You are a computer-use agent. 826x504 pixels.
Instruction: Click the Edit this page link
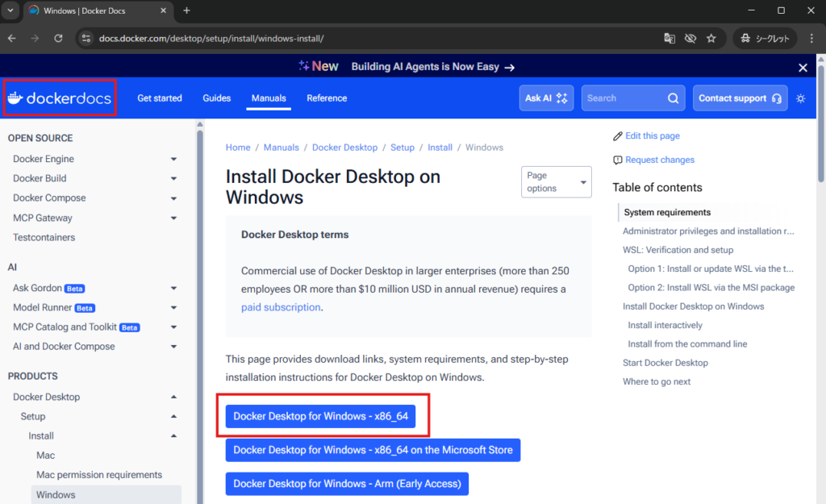[652, 135]
